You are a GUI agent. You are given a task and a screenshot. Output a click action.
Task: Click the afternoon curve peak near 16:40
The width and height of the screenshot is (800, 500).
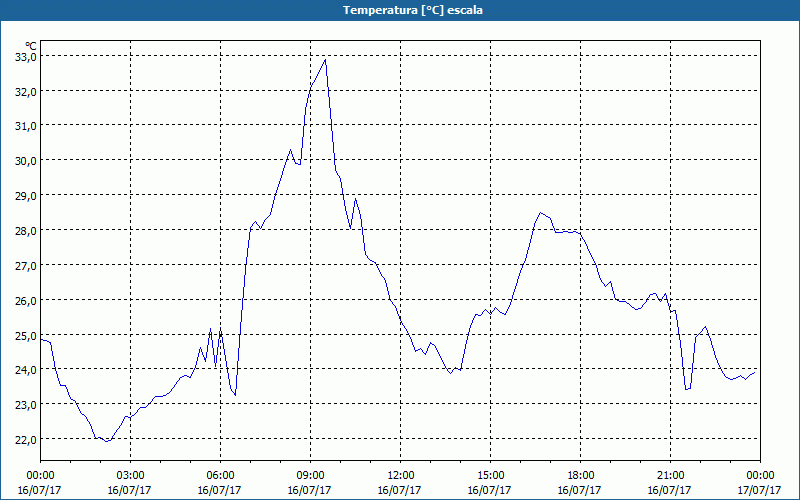pos(540,213)
